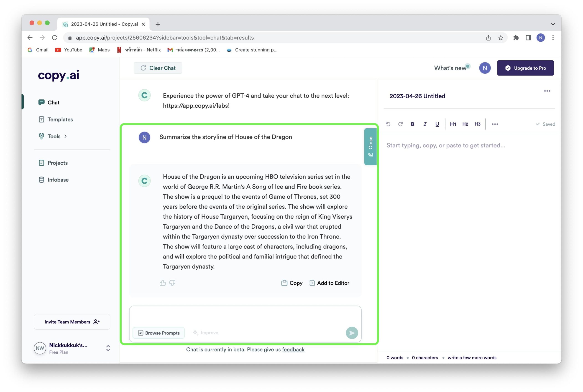Go to Projects in the sidebar
583x392 pixels.
pos(58,163)
